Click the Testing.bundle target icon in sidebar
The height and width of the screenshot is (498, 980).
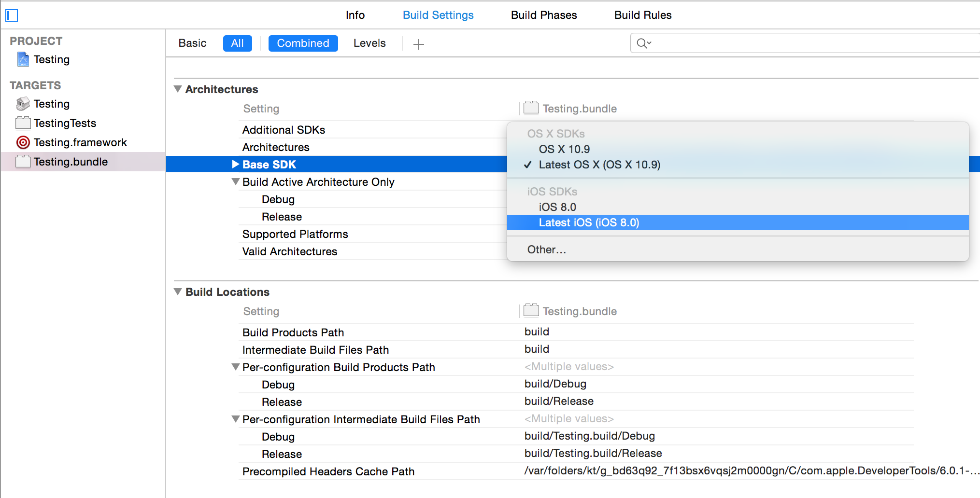tap(23, 162)
